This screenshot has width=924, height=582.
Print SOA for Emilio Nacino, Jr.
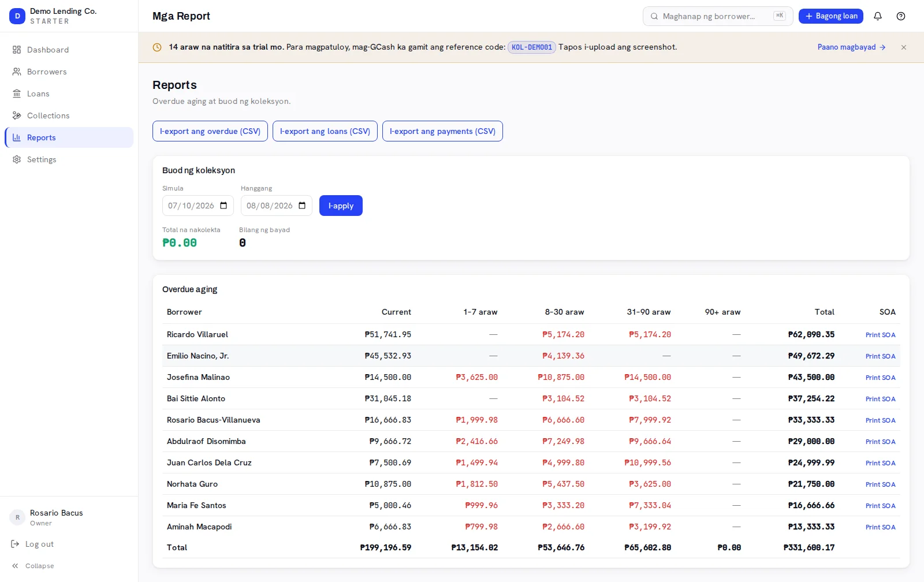tap(880, 356)
